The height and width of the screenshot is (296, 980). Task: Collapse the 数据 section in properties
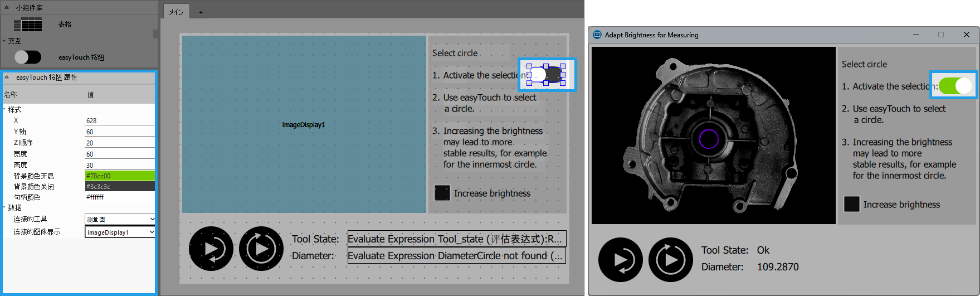click(4, 207)
